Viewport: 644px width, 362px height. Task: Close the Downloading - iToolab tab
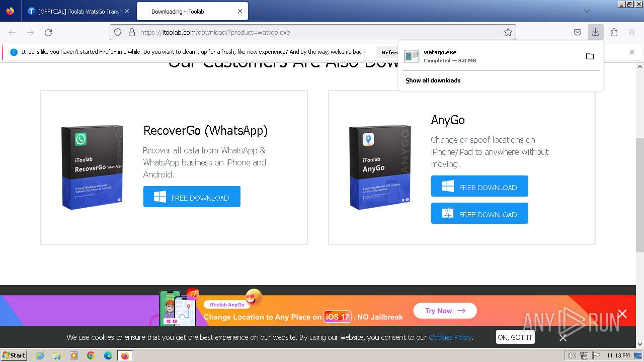tap(239, 11)
